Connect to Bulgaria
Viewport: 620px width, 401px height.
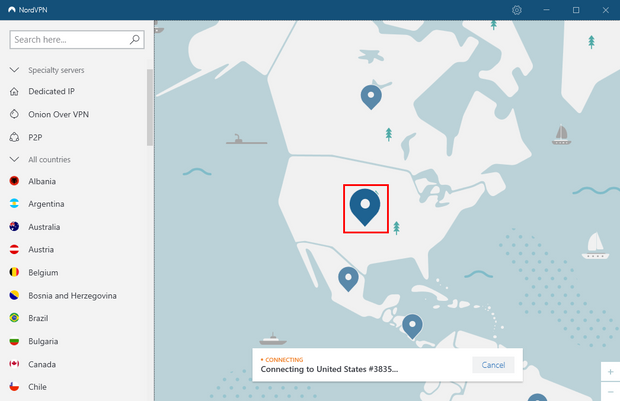tap(43, 341)
